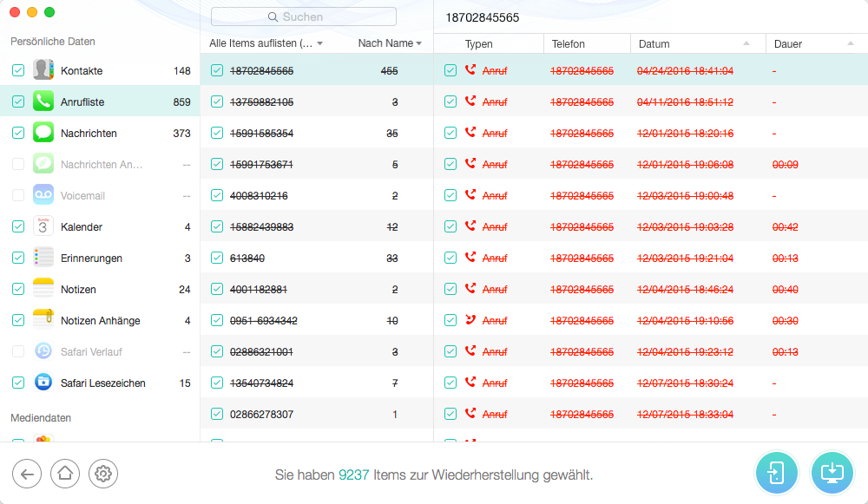Screen dimensions: 868x504
Task: Open the Alle Items auflisten dropdown
Action: point(266,43)
